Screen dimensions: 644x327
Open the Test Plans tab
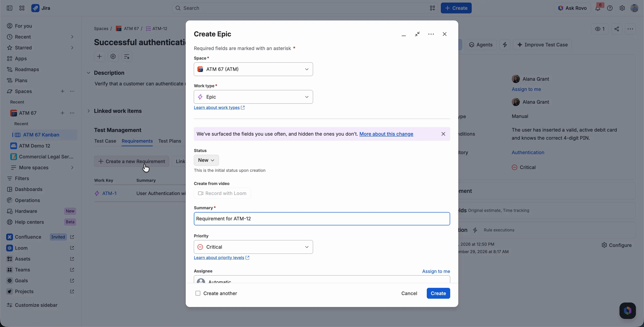[170, 141]
